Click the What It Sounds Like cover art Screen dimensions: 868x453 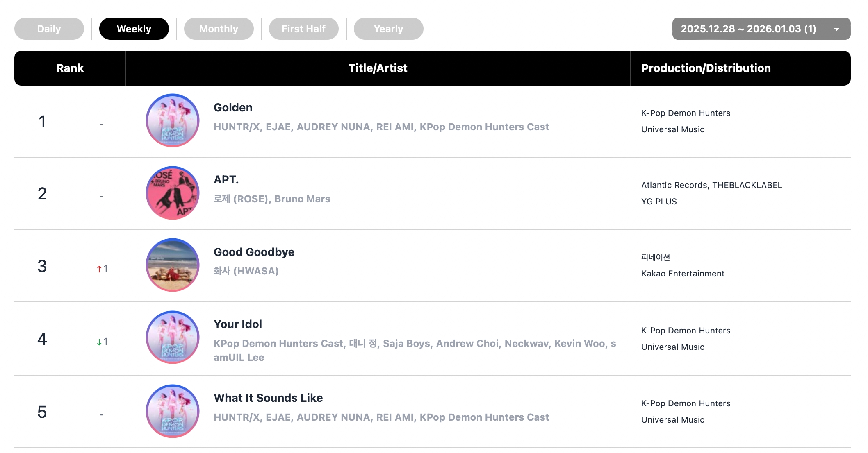(173, 411)
